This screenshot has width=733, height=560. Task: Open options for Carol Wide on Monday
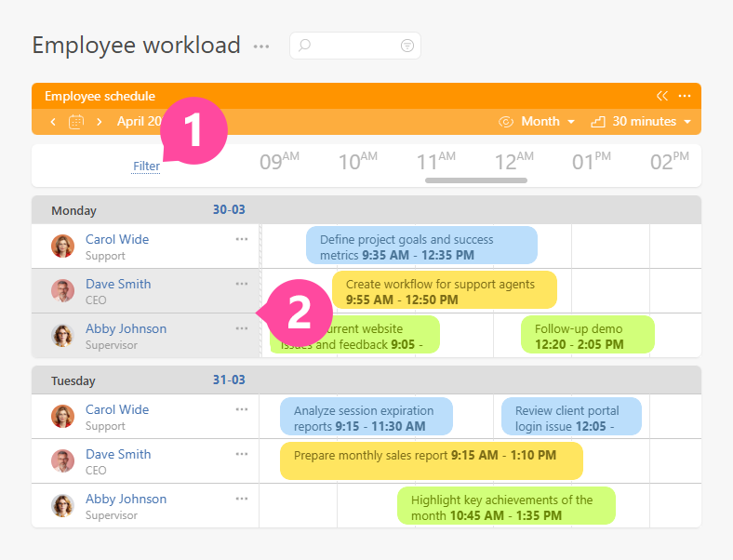(242, 239)
